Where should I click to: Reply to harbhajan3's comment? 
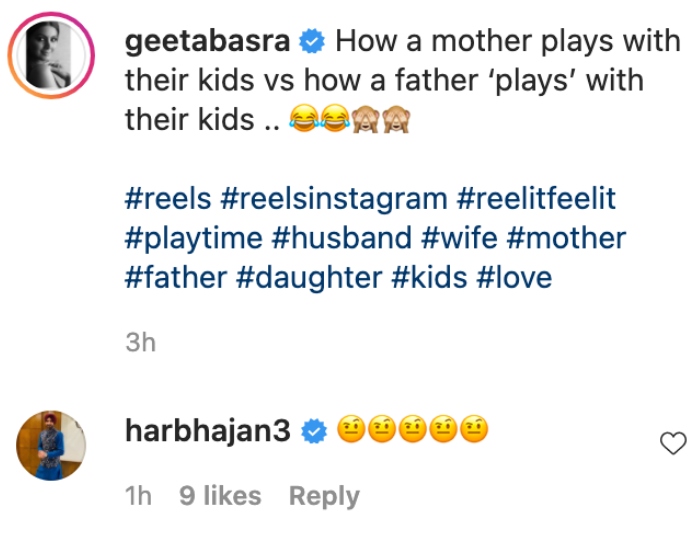(324, 496)
